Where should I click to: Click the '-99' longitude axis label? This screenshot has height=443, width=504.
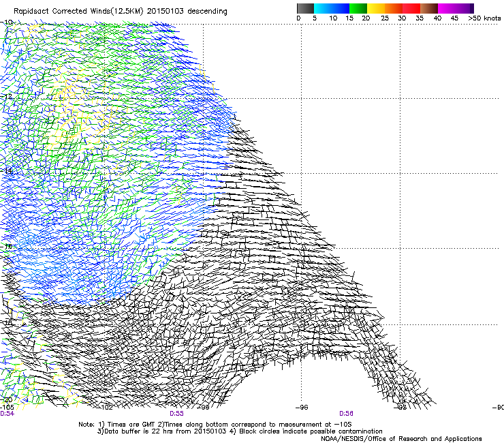pyautogui.click(x=204, y=408)
